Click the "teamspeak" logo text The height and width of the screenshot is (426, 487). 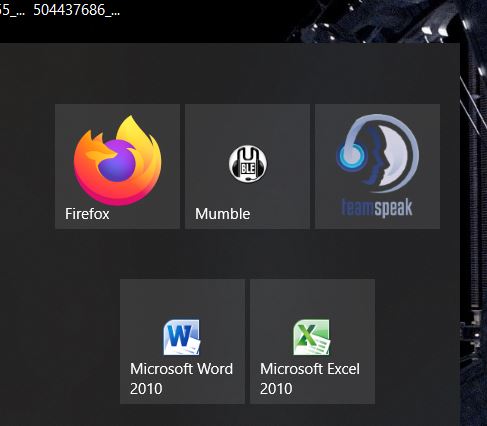click(377, 207)
